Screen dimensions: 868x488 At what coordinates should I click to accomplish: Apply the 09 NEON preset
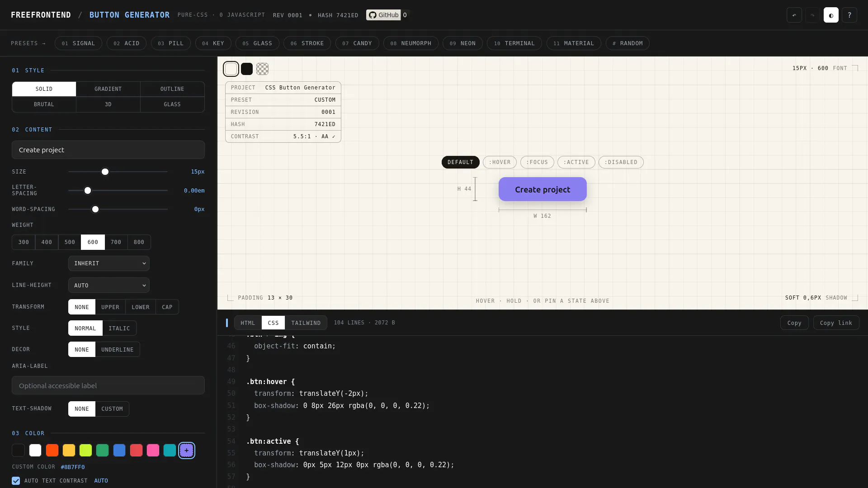point(462,43)
